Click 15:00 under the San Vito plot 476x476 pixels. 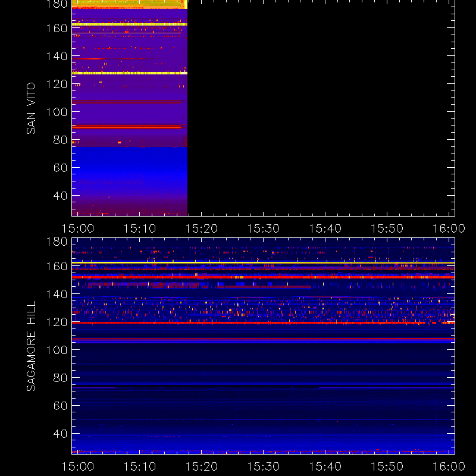78,228
